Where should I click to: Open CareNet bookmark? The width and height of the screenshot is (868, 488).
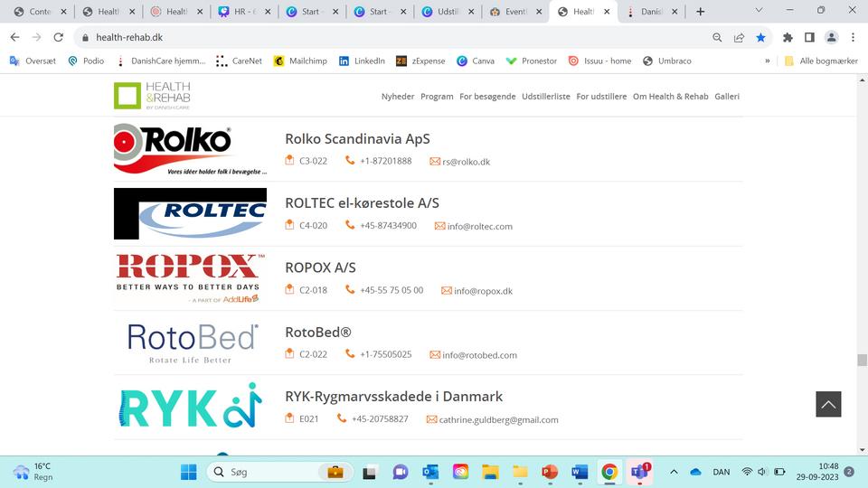[239, 61]
